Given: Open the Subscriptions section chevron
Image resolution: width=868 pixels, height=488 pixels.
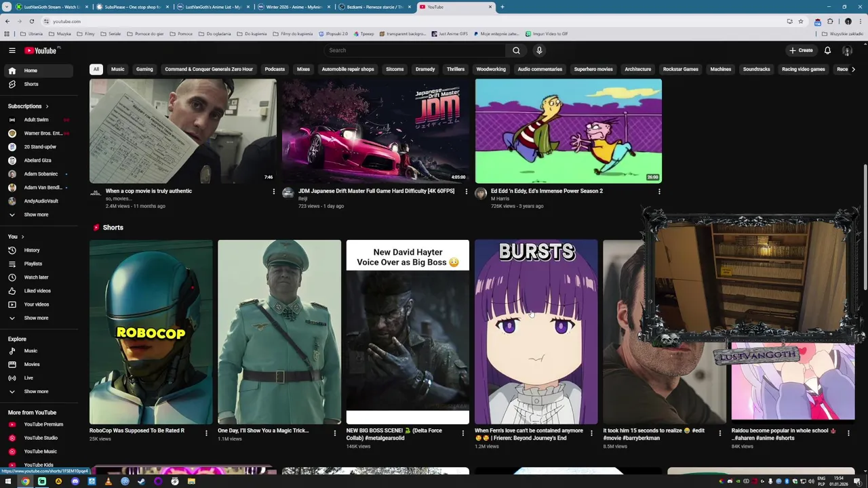Looking at the screenshot, I should (x=47, y=106).
